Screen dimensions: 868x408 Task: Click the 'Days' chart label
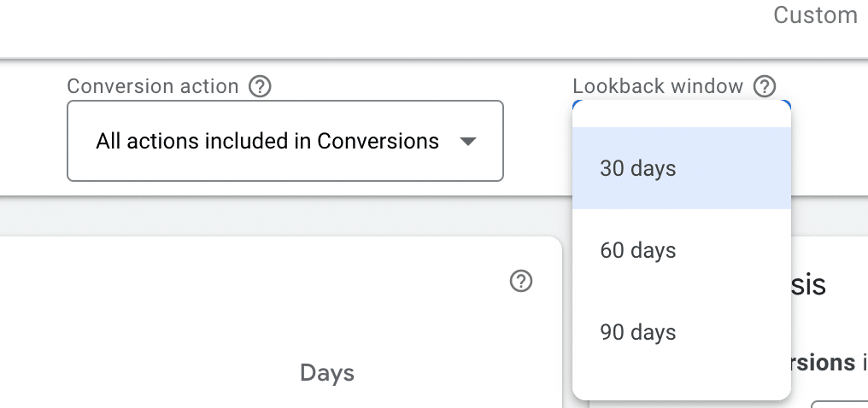327,373
